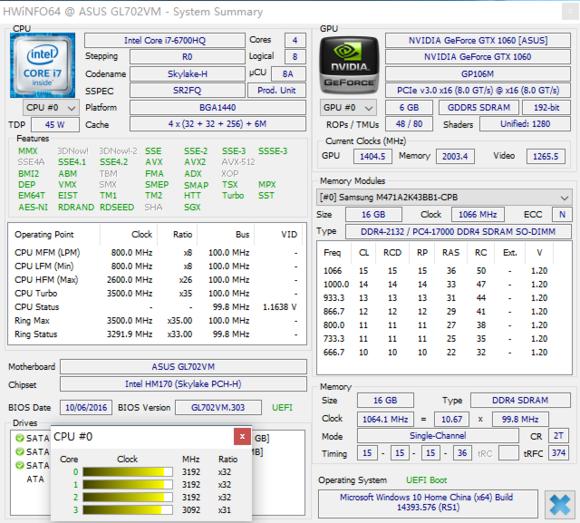Click the Video clock value 1265.5
This screenshot has height=523, width=580.
point(546,156)
